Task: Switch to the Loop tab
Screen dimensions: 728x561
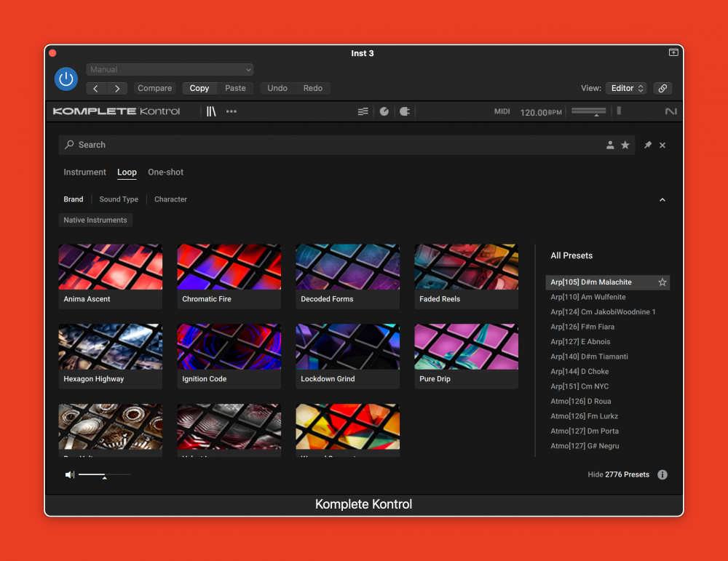Action: coord(127,172)
